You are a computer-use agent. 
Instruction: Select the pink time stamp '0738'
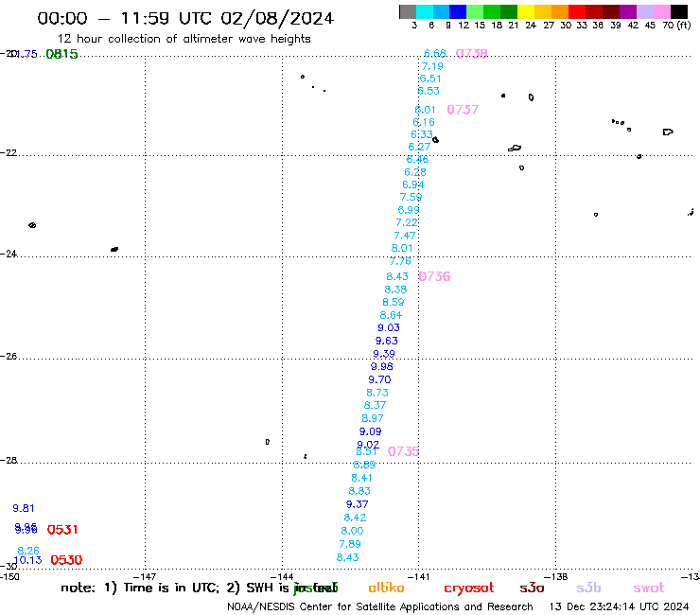click(471, 54)
